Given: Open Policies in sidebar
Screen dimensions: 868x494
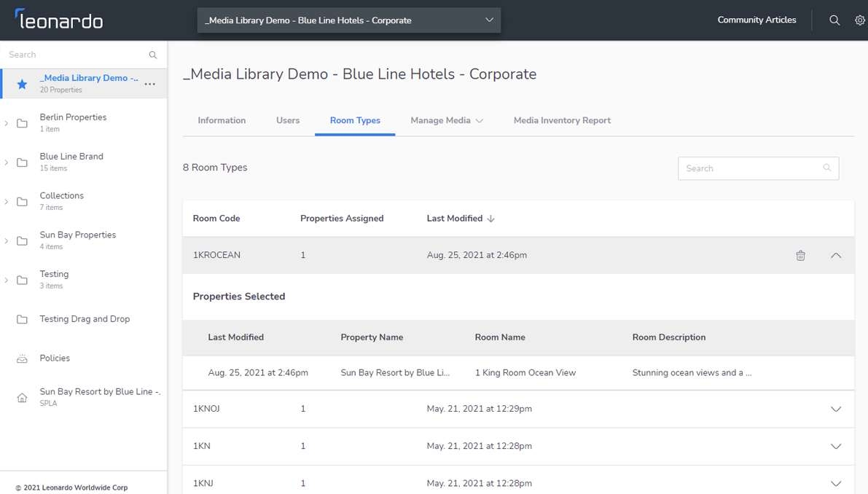Looking at the screenshot, I should tap(55, 358).
